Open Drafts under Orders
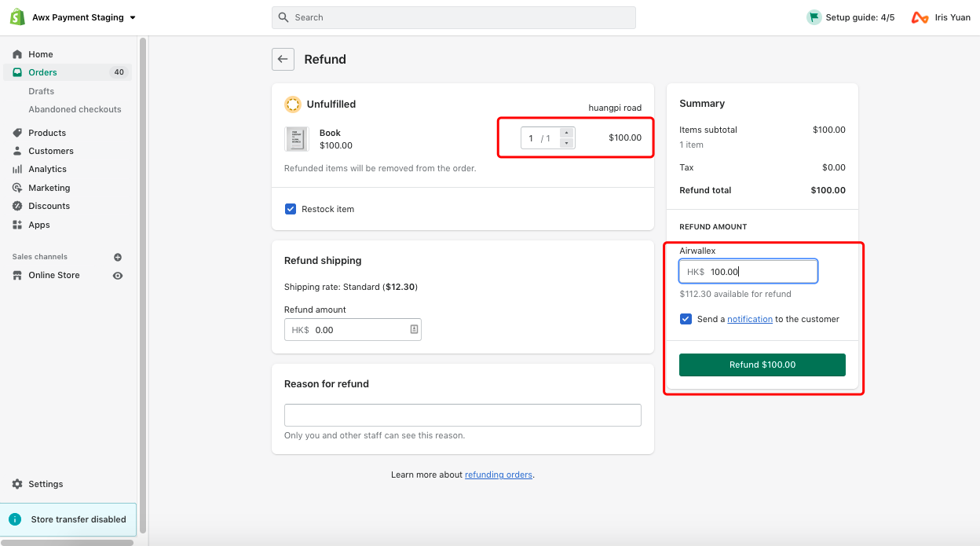The height and width of the screenshot is (546, 980). point(41,91)
